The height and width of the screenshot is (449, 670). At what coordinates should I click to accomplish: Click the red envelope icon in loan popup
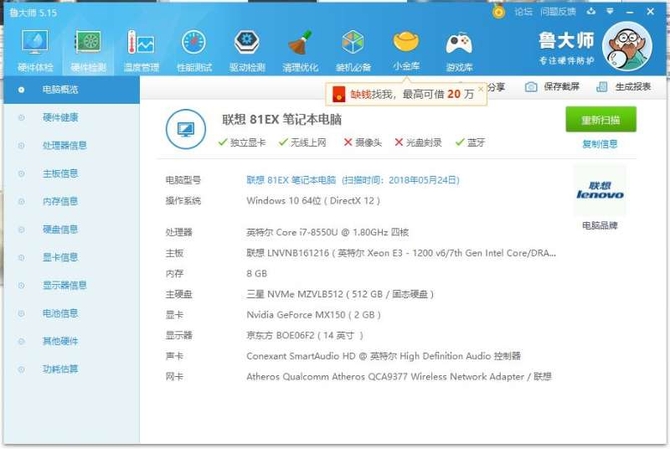(x=338, y=94)
